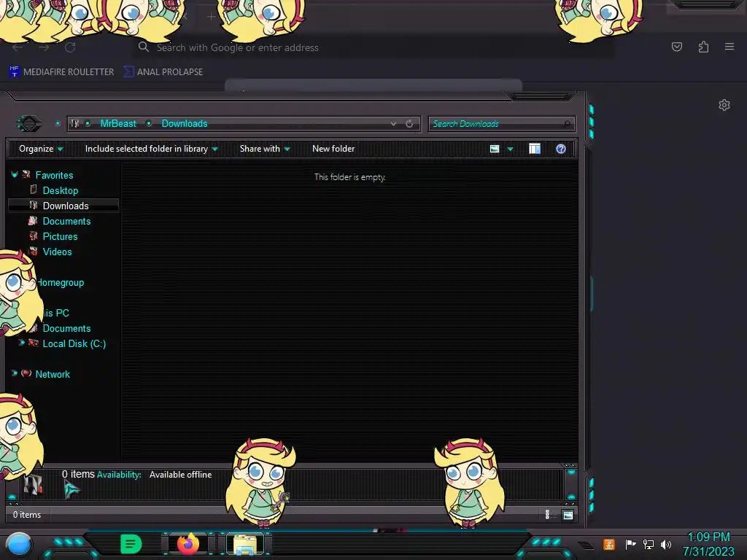Image resolution: width=747 pixels, height=560 pixels.
Task: Open Include selected folder in library menu
Action: pyautogui.click(x=151, y=149)
